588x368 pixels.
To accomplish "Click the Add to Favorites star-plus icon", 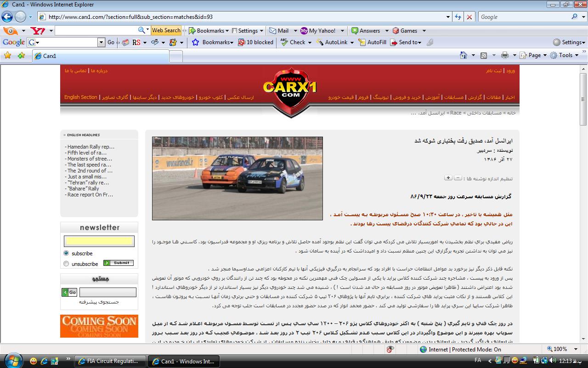I will pos(21,56).
